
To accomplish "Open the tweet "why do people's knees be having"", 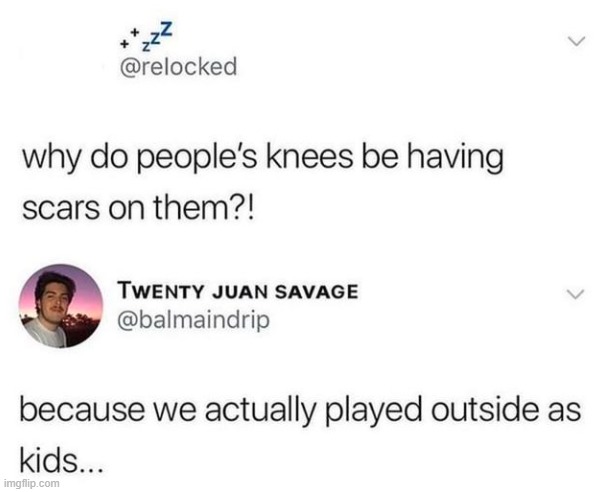I will click(x=263, y=159).
